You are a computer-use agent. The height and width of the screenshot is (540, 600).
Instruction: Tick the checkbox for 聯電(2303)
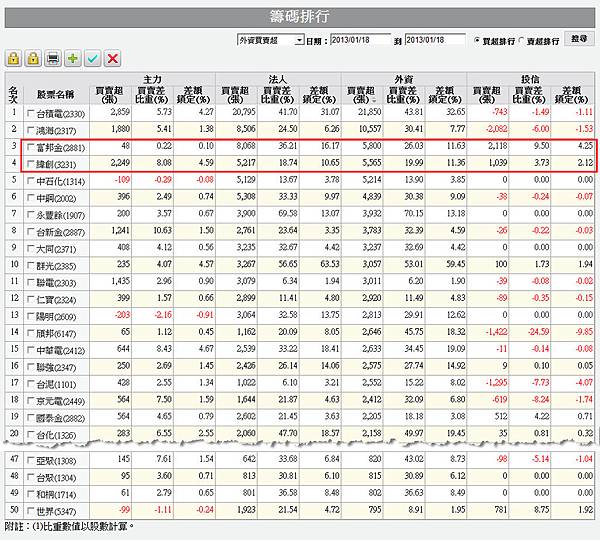[x=31, y=282]
